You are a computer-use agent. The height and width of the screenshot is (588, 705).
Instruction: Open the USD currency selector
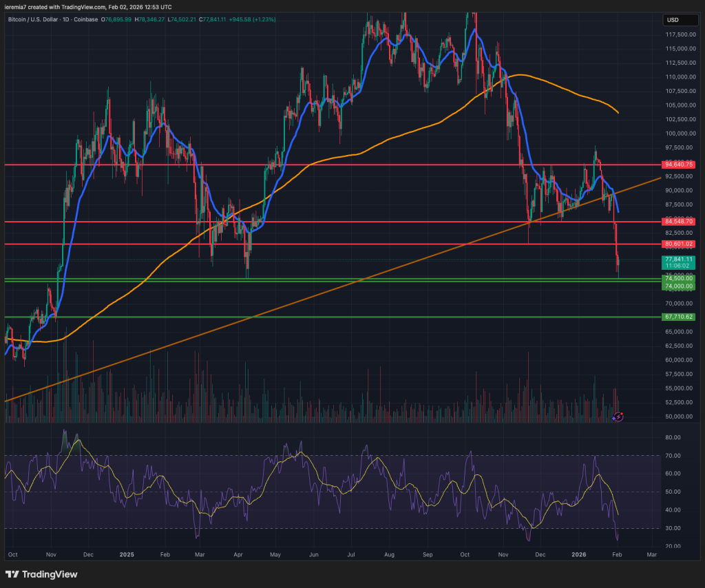tap(680, 20)
